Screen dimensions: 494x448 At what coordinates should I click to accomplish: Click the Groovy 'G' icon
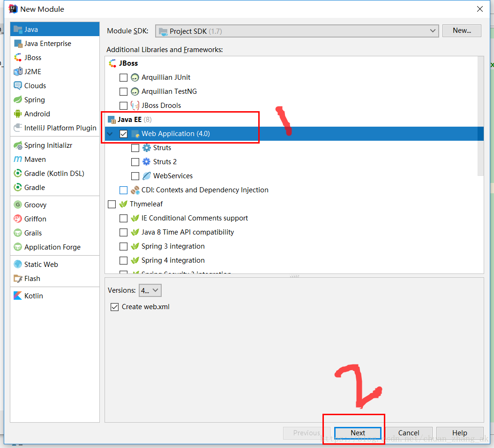click(x=18, y=205)
